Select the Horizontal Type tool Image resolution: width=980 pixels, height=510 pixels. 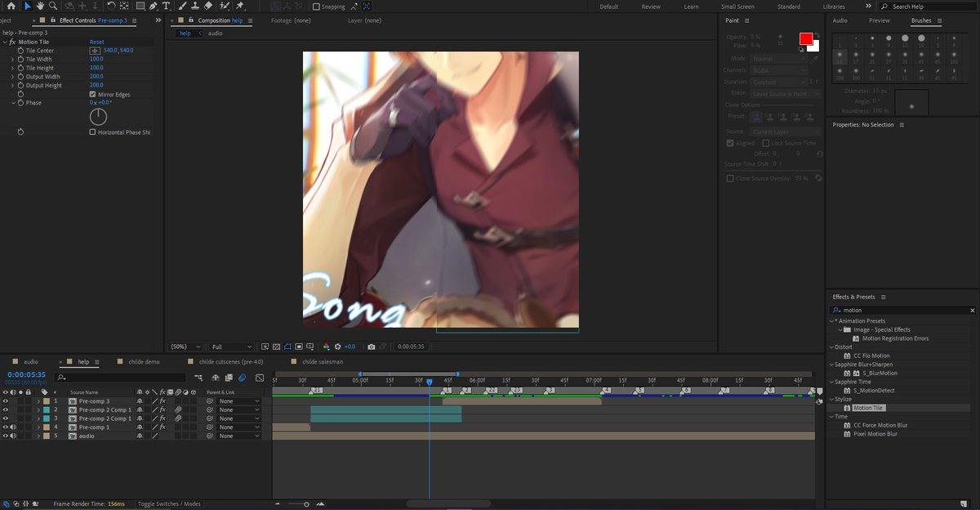pyautogui.click(x=167, y=6)
